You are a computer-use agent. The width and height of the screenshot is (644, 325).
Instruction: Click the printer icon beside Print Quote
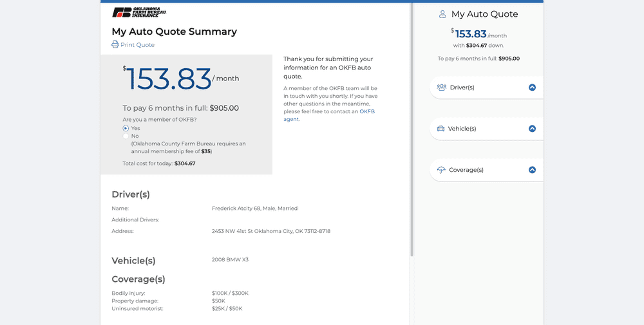115,44
